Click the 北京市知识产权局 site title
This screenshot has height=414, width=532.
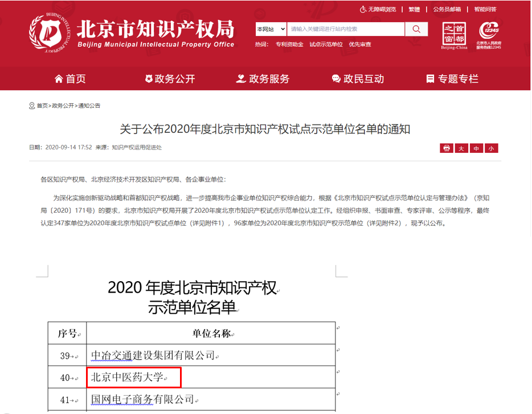pos(155,29)
